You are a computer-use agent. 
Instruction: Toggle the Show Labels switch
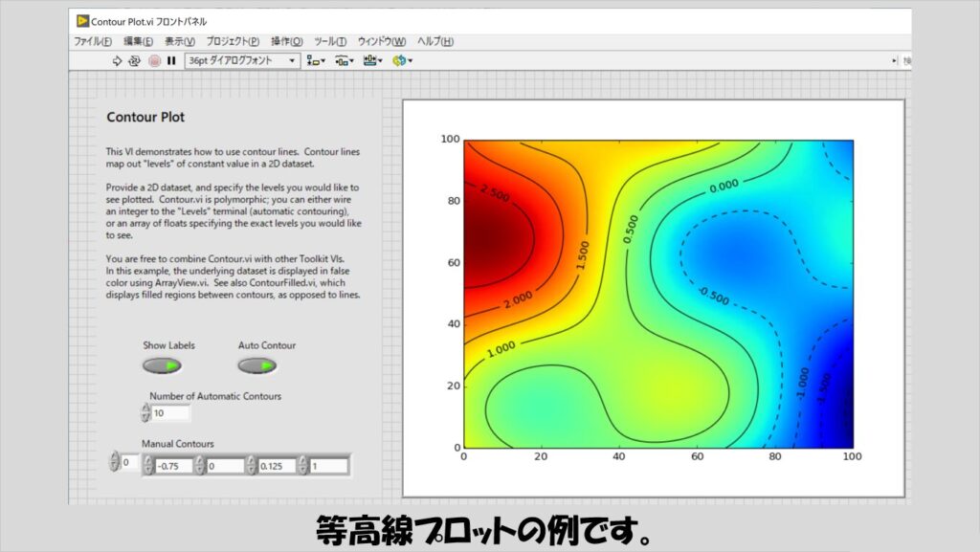coord(161,365)
